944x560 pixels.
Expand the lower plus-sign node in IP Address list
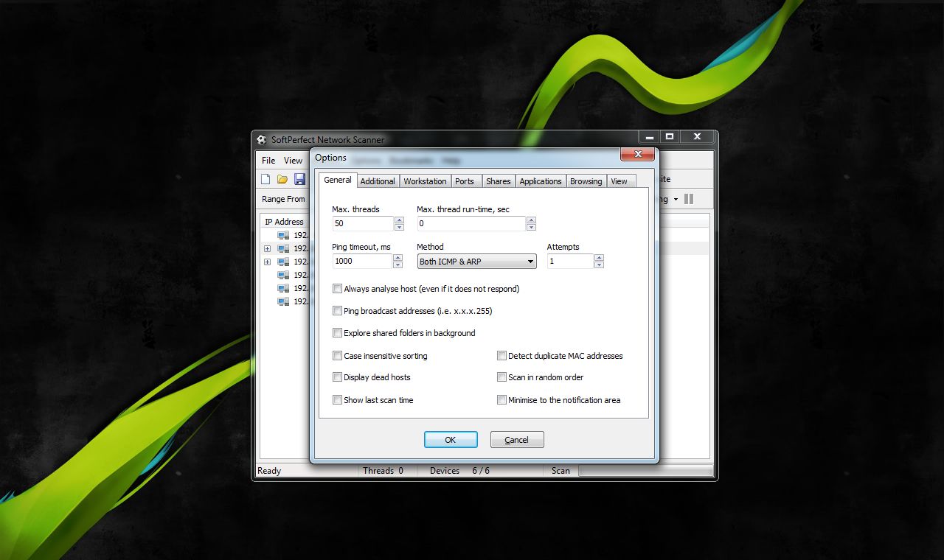point(267,262)
